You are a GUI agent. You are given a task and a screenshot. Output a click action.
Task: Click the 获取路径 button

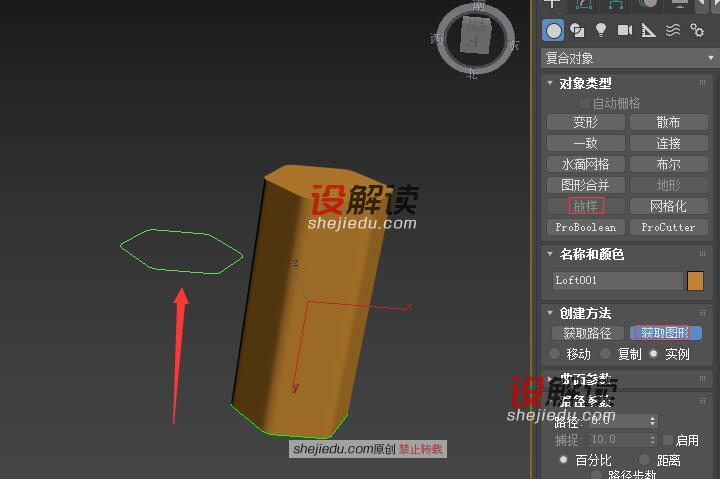pos(587,333)
